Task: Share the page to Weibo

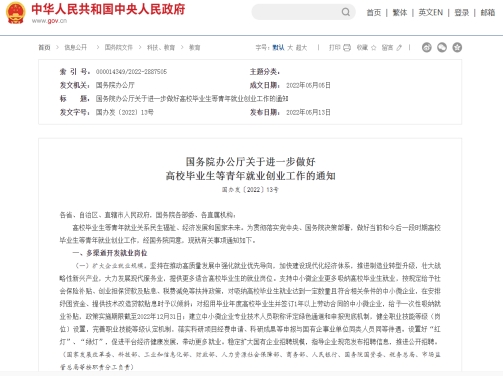Action: [x=427, y=47]
